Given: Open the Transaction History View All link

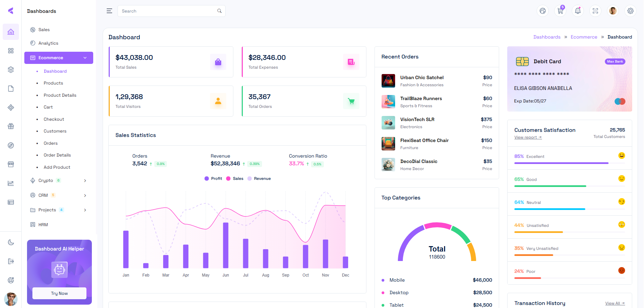Looking at the screenshot, I should [615, 303].
